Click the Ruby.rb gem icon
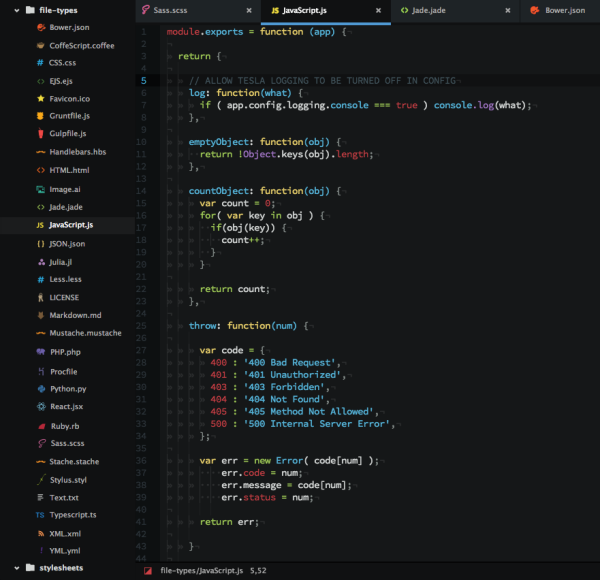Screen dimensions: 600x580 tap(39, 425)
